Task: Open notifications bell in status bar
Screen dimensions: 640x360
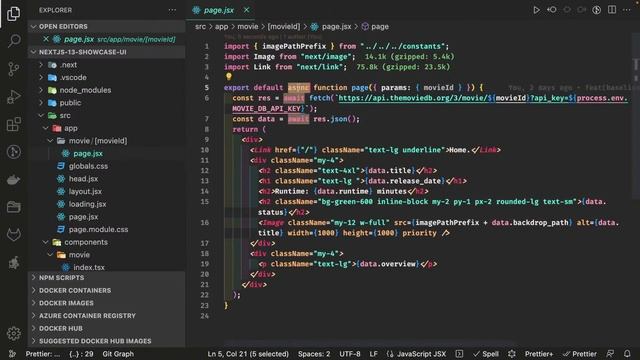Action: (x=627, y=354)
